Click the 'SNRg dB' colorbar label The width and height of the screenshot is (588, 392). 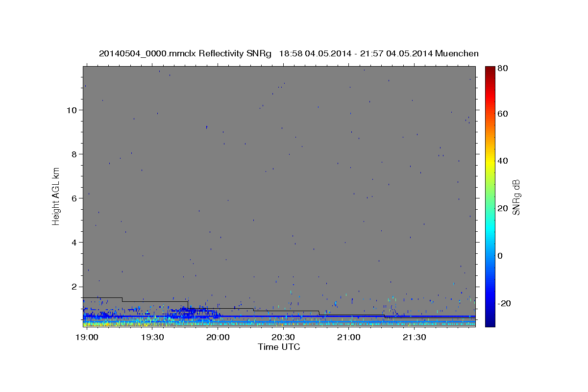(516, 196)
